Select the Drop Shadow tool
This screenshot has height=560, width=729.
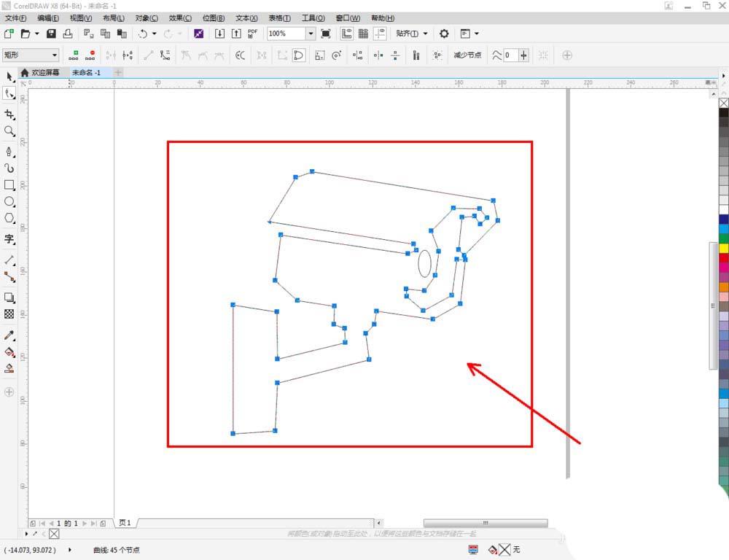coord(9,297)
